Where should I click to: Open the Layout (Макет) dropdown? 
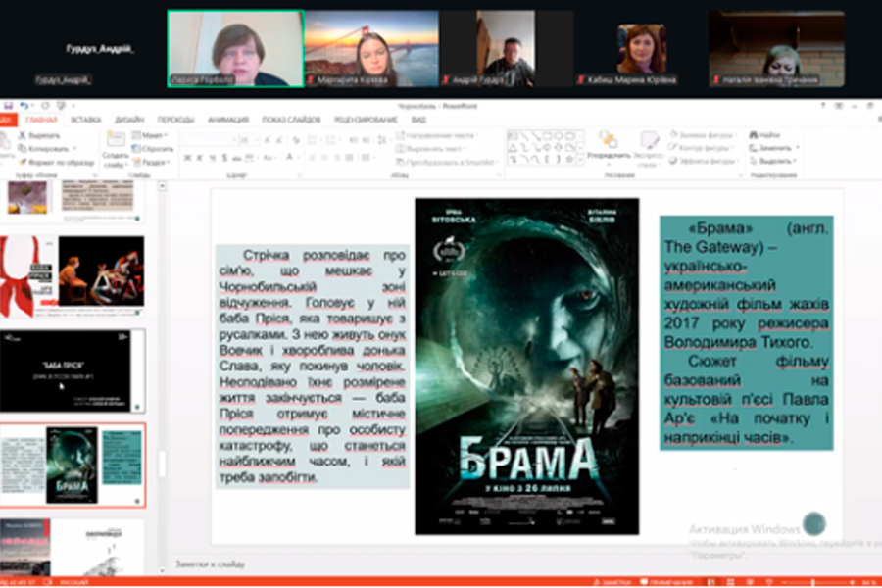[150, 135]
